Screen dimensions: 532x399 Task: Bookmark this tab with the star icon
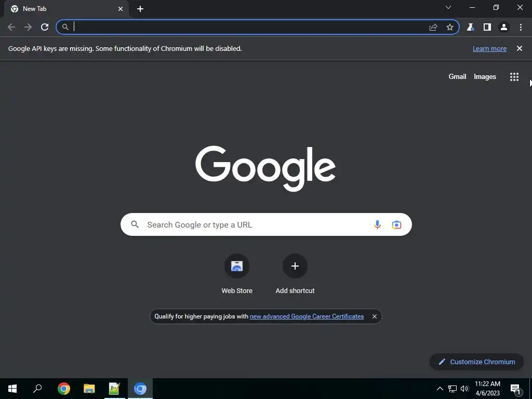click(x=450, y=27)
